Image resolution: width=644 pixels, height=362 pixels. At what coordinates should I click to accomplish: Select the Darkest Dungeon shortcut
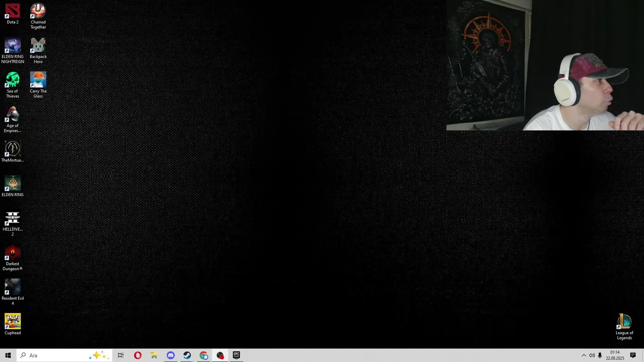13,258
